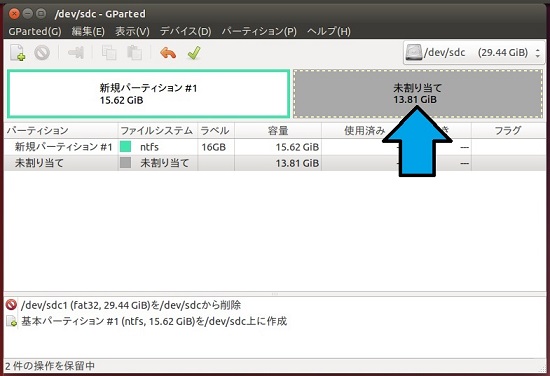550x376 pixels.
Task: Click the resize/move partition toolbar icon
Action: pyautogui.click(x=76, y=53)
